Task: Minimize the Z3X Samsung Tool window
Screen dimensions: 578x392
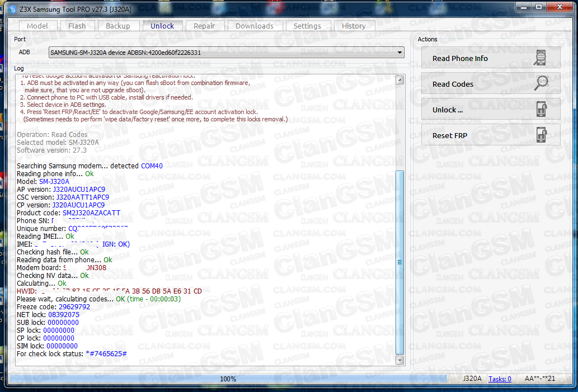Action: point(523,7)
